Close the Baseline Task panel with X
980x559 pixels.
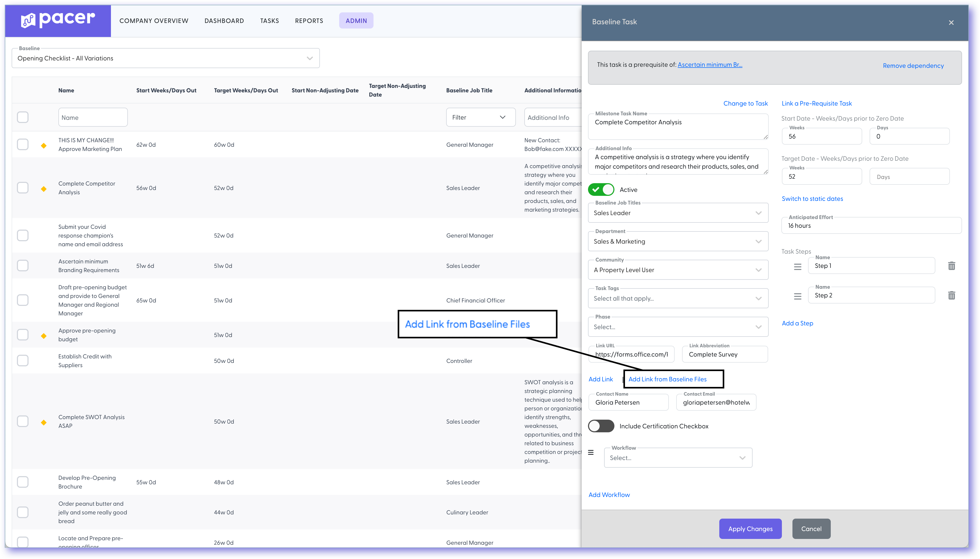951,23
